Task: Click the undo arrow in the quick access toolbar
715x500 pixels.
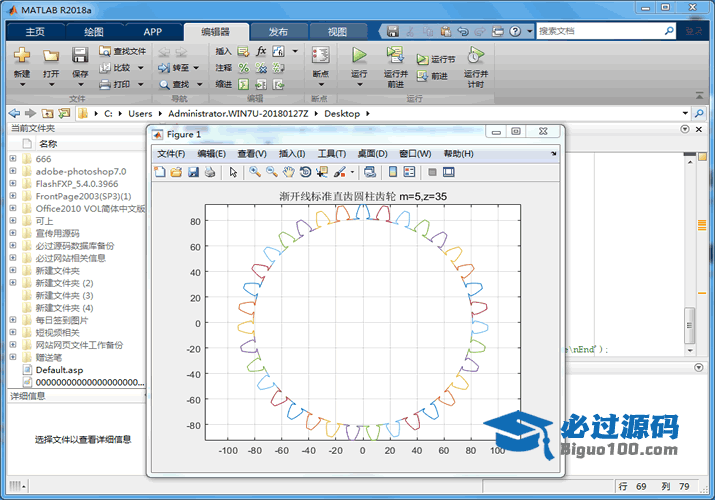Action: 463,31
